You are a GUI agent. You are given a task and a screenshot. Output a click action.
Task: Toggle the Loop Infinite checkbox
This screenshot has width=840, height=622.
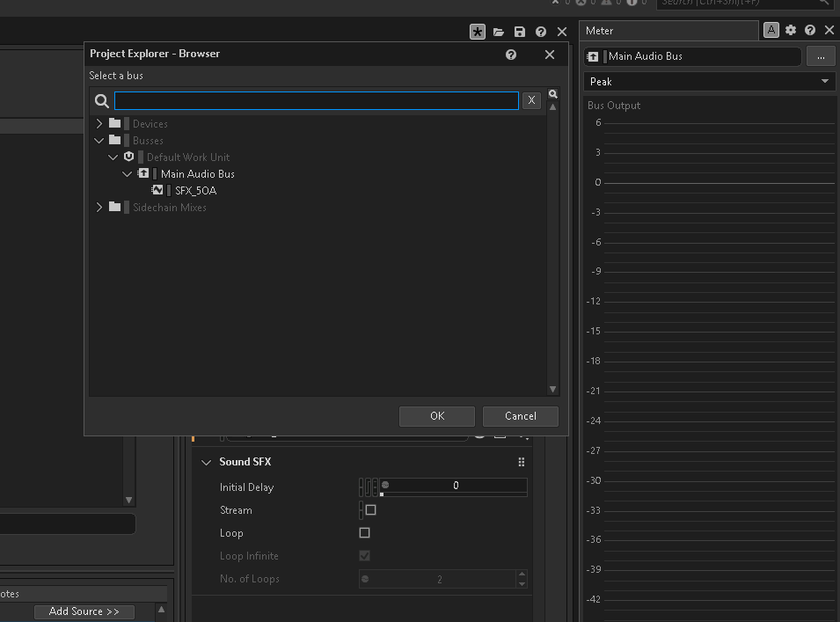364,555
